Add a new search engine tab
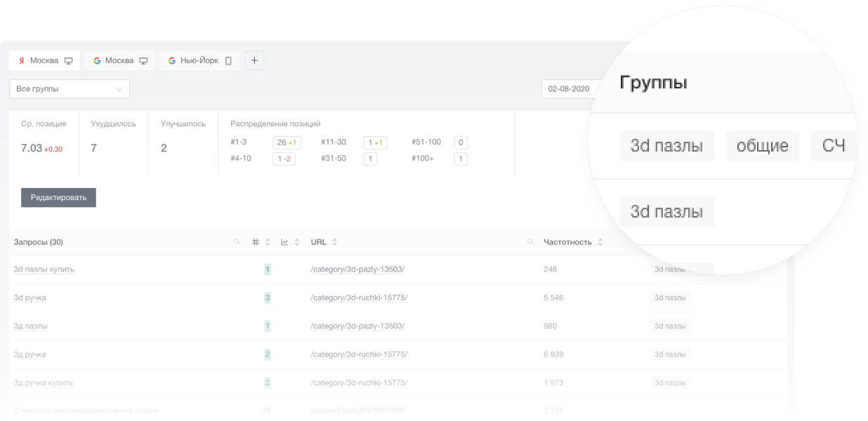This screenshot has height=421, width=868. pyautogui.click(x=254, y=61)
